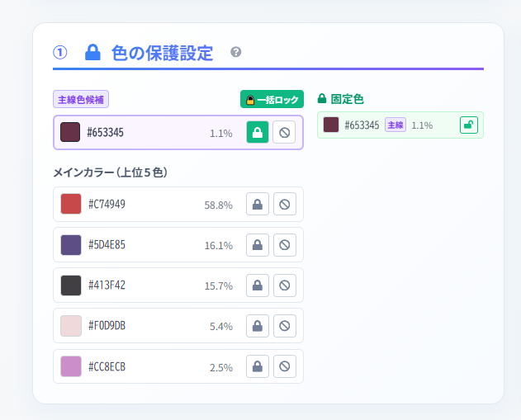
Task: Exclude the #CC8ECB color
Action: coord(284,366)
